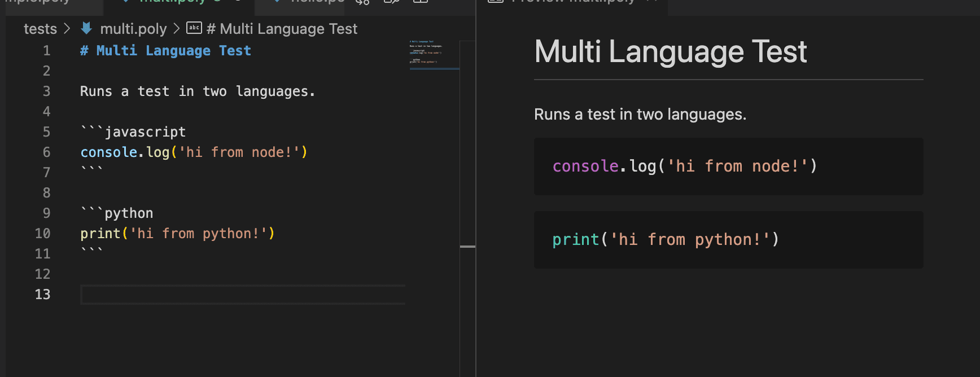Screen dimensions: 980x377
Task: Click the multi.poly file icon in breadcrumb
Action: click(x=86, y=28)
